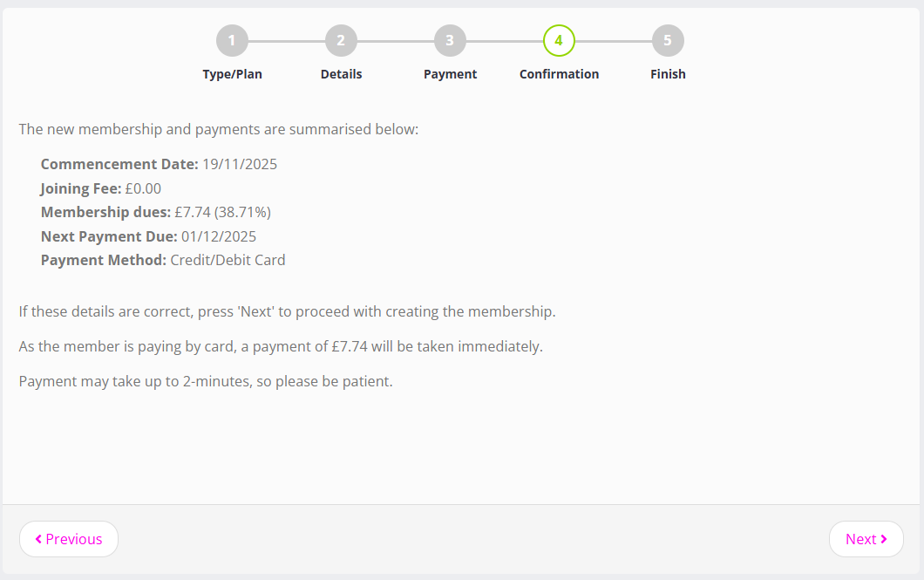This screenshot has height=580, width=924.
Task: Click the step 5 circle icon
Action: [668, 40]
